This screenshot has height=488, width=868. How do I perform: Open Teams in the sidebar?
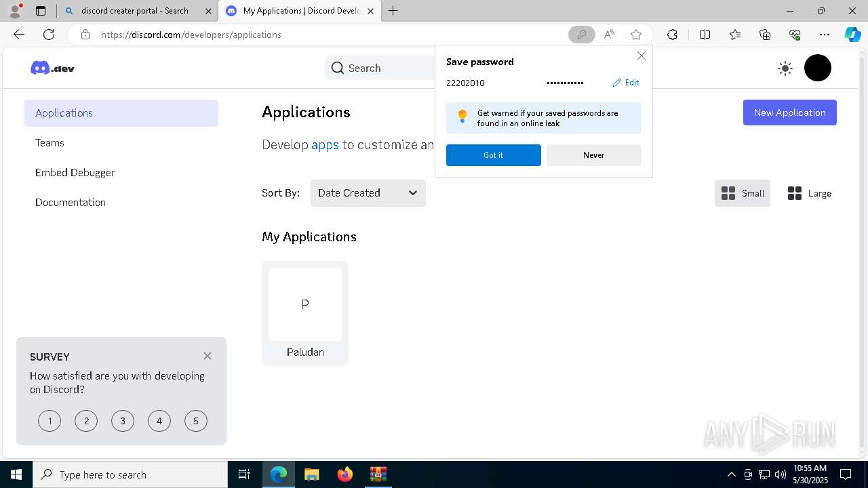(x=121, y=143)
